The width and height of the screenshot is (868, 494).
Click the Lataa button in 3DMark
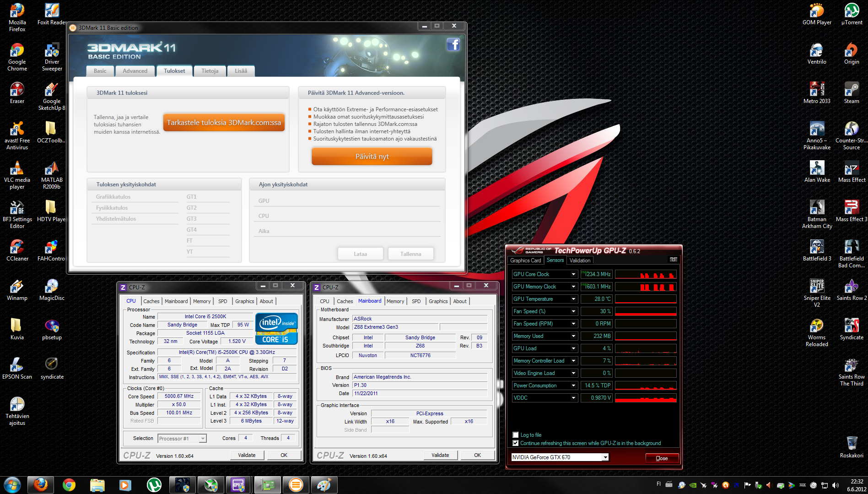[360, 254]
